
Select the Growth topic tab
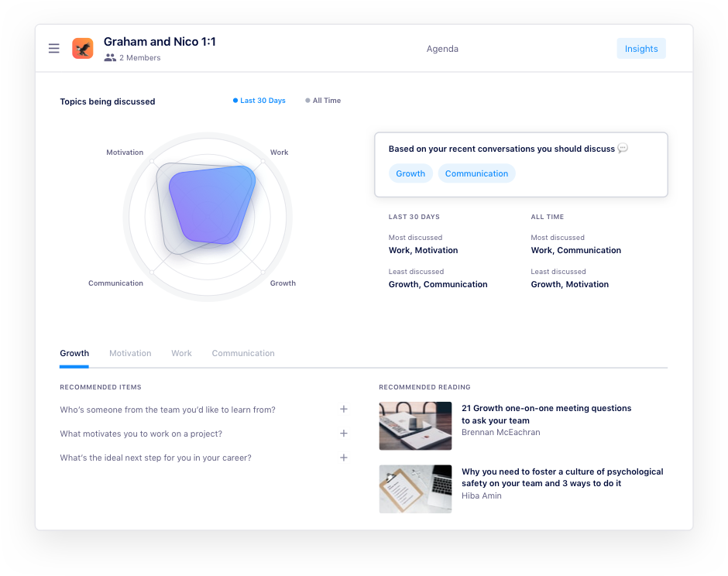click(74, 353)
